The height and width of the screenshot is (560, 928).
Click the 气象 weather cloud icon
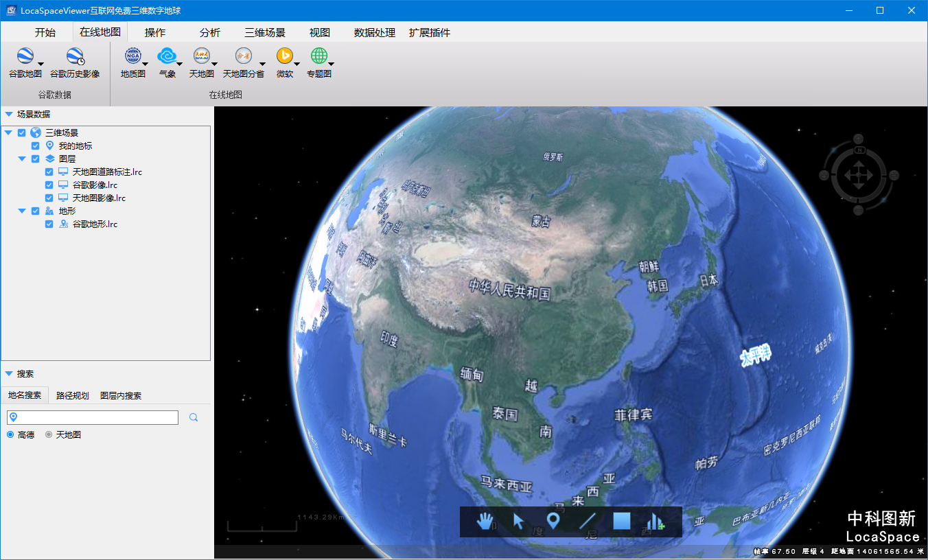167,56
